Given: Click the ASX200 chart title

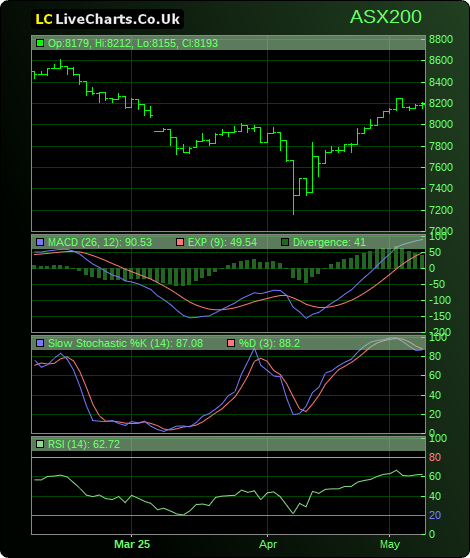Looking at the screenshot, I should pos(386,17).
